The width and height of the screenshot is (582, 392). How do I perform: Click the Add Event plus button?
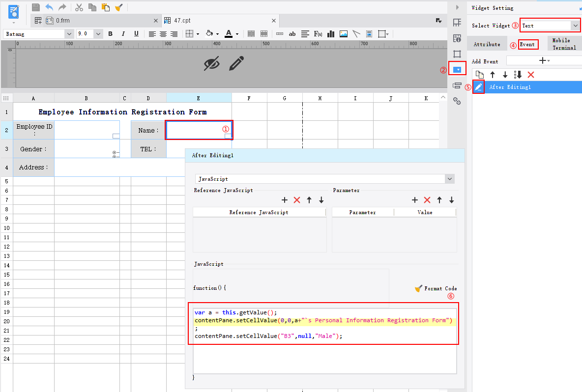click(x=544, y=61)
